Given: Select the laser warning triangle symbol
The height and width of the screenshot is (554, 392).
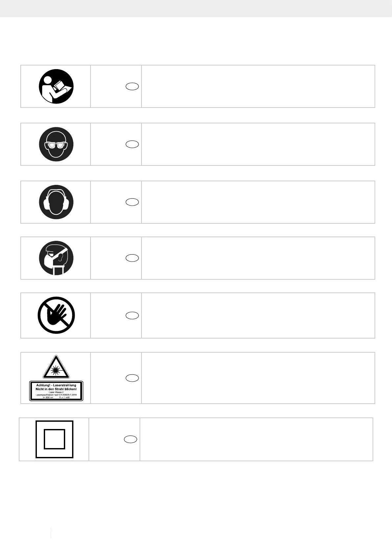Looking at the screenshot, I should [56, 367].
